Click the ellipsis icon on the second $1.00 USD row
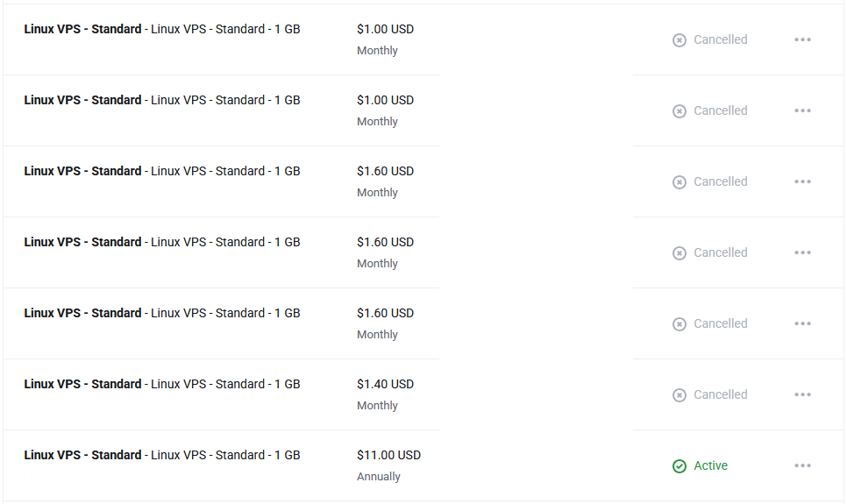This screenshot has width=847, height=504. click(x=802, y=110)
